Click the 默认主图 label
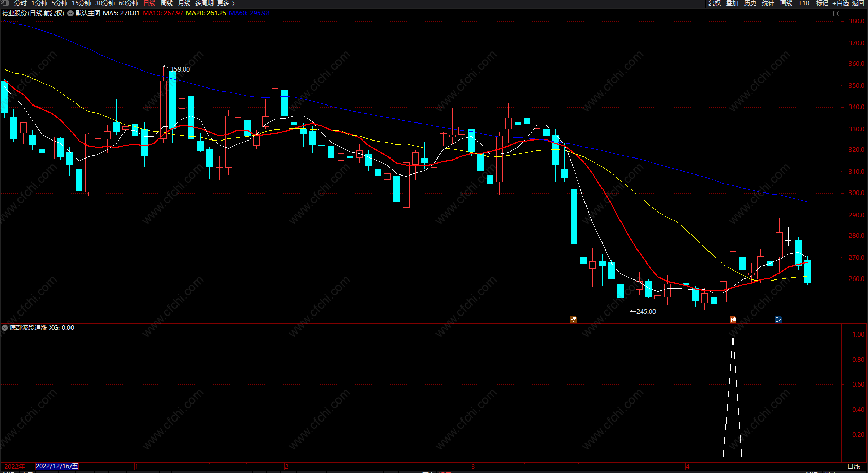Image resolution: width=868 pixels, height=473 pixels. (x=88, y=13)
